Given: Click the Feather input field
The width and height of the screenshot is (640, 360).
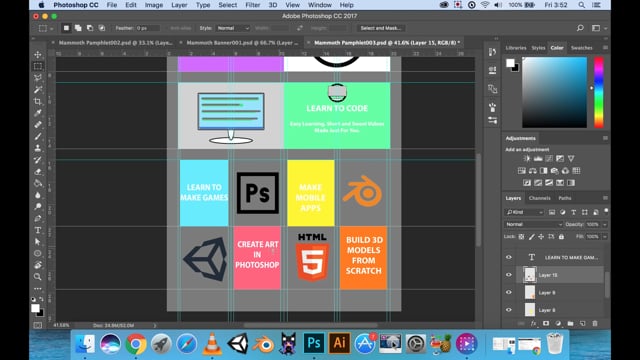Looking at the screenshot, I should pyautogui.click(x=148, y=28).
